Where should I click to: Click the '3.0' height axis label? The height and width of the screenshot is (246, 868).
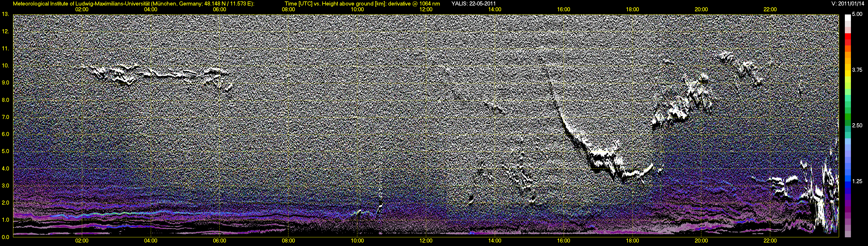point(5,186)
